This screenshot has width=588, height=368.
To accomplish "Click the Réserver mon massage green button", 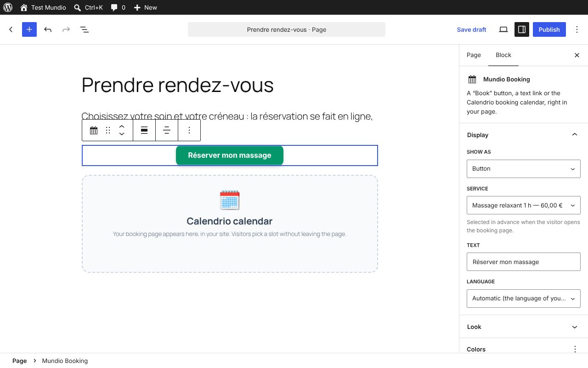I will 230,155.
